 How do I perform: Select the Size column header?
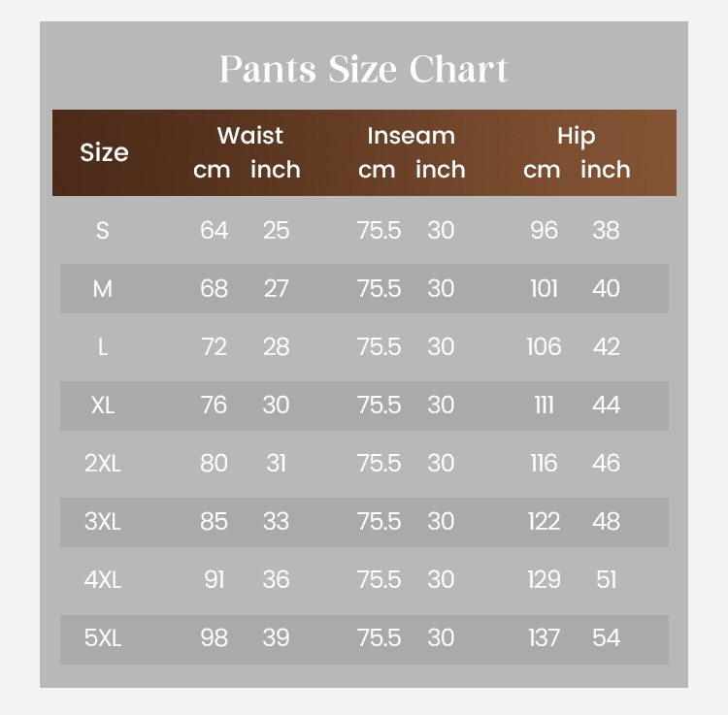(x=104, y=153)
